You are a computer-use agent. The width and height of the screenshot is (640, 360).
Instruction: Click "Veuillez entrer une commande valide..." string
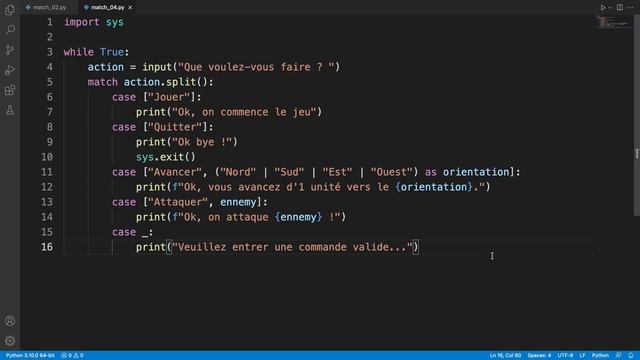292,247
